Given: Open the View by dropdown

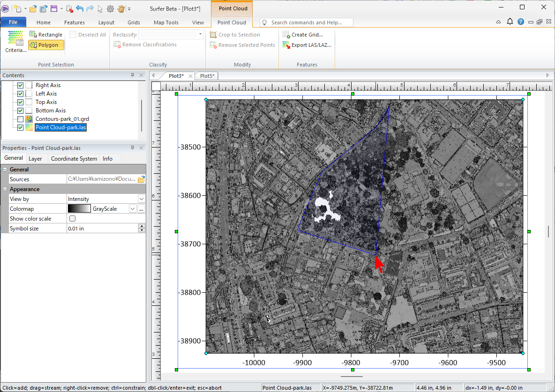Looking at the screenshot, I should pyautogui.click(x=142, y=199).
